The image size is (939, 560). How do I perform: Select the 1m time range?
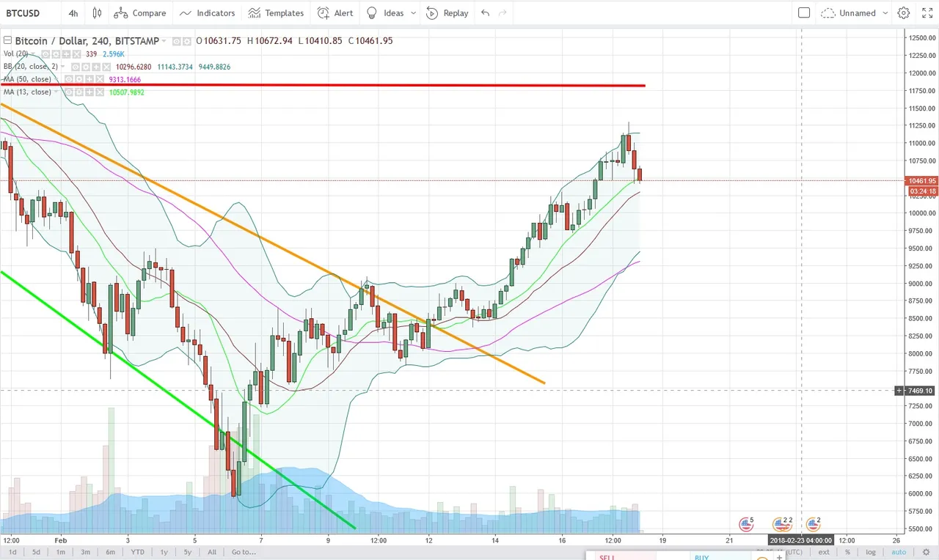60,552
